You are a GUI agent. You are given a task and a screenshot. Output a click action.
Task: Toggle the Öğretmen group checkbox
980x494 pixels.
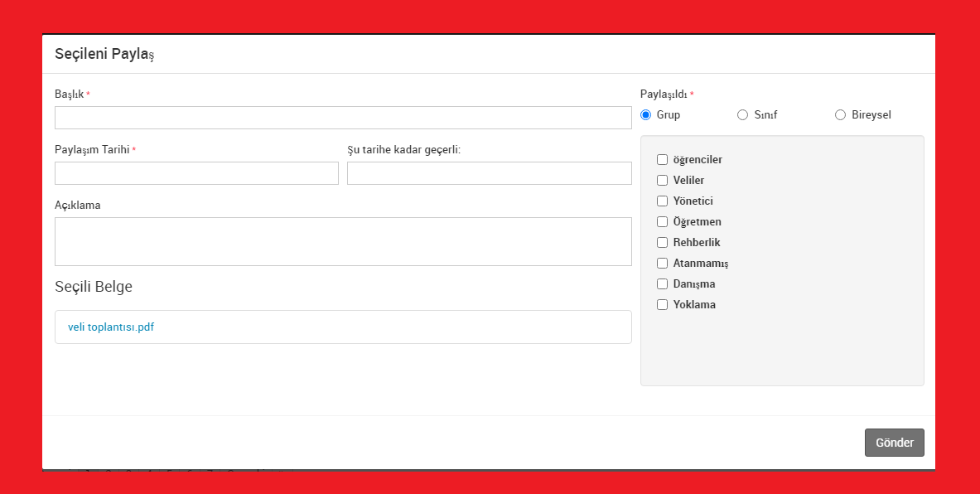click(x=662, y=222)
